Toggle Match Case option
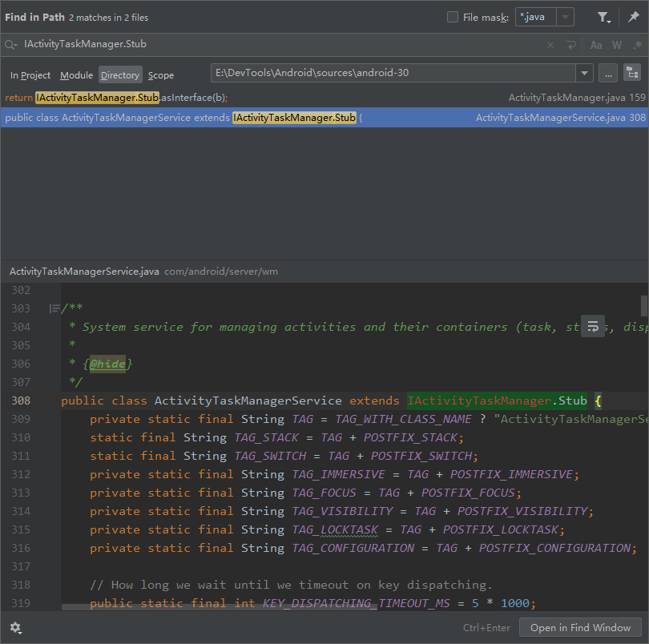Screen dimensions: 649x644 [x=596, y=45]
